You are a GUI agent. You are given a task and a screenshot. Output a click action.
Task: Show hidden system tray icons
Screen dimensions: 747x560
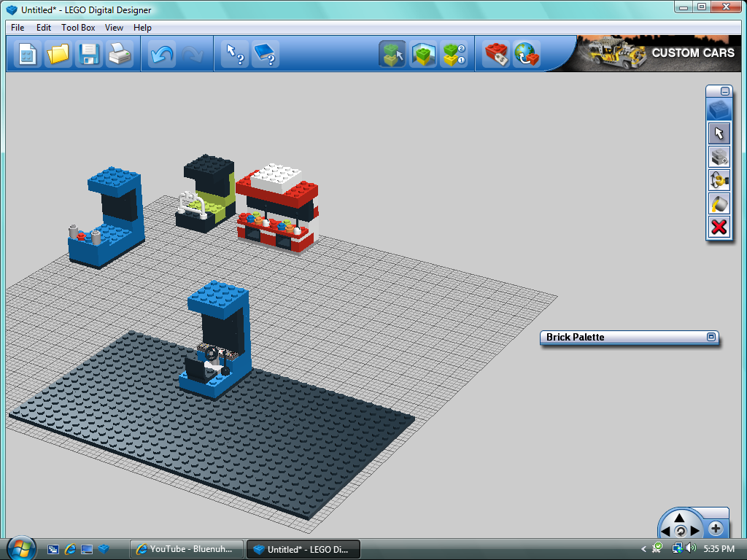click(x=643, y=548)
